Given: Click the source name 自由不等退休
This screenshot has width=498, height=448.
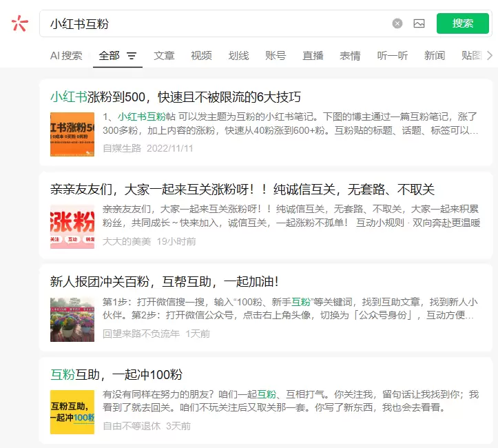Looking at the screenshot, I should click(x=132, y=426).
